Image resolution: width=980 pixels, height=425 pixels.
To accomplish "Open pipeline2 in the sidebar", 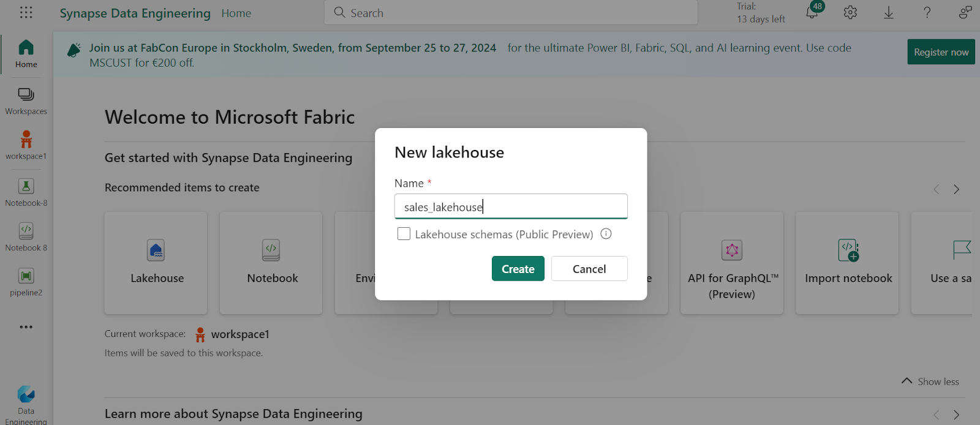I will 26,282.
